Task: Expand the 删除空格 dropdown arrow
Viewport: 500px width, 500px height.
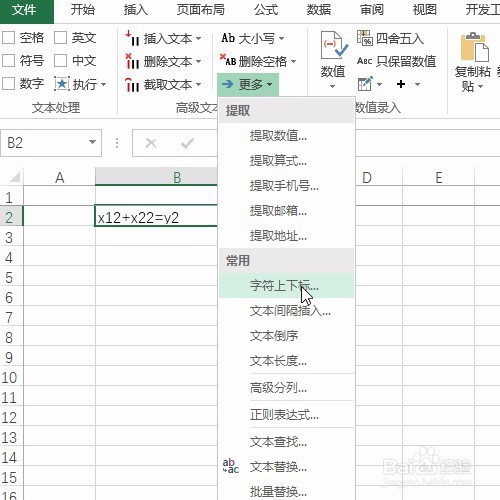Action: tap(293, 61)
